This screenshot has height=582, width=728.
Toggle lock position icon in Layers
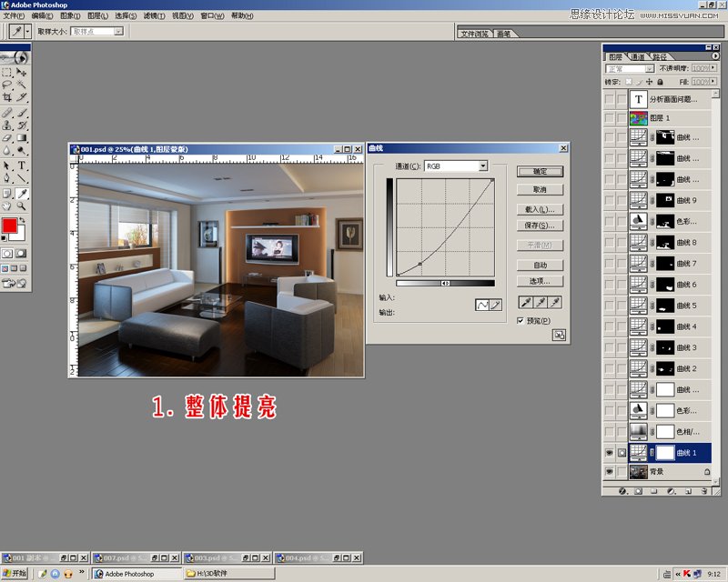tap(649, 82)
